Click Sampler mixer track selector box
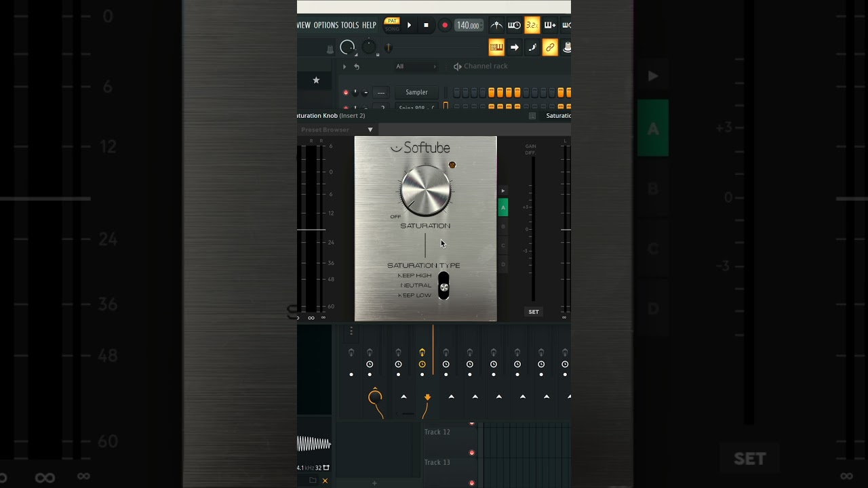Viewport: 868px width, 488px height. (x=381, y=92)
